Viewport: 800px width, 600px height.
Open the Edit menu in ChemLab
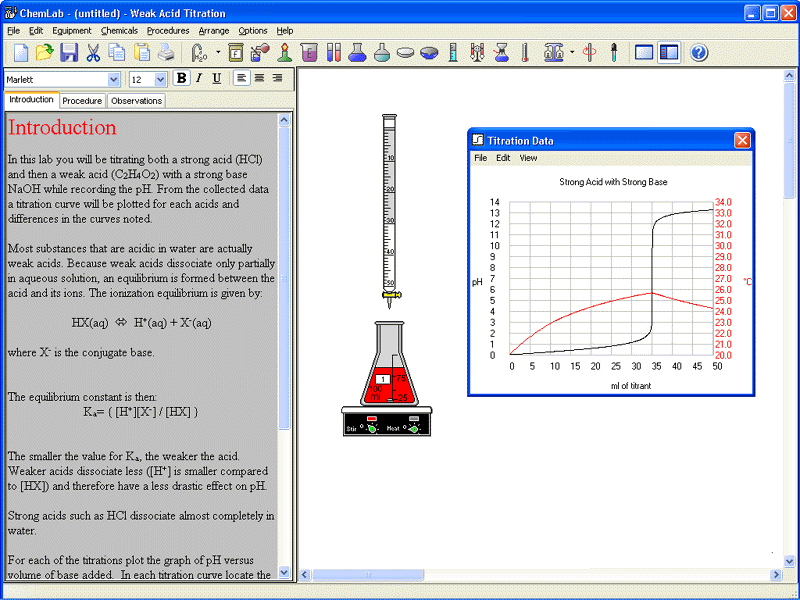pos(36,31)
